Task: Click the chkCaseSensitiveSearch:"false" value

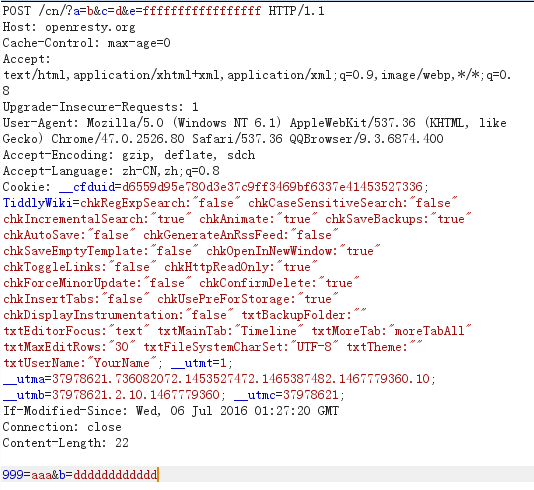Action: (352, 203)
